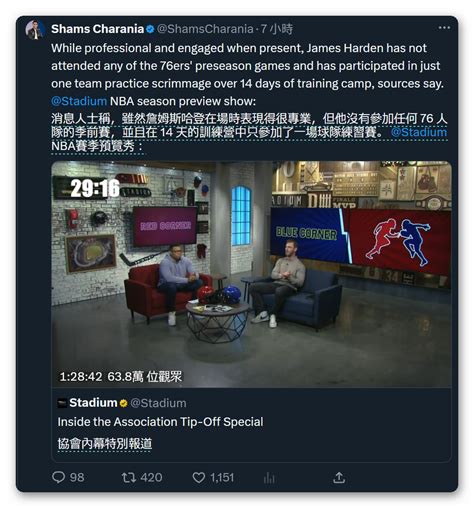Follow the @Stadium mention in English text

[x=79, y=101]
